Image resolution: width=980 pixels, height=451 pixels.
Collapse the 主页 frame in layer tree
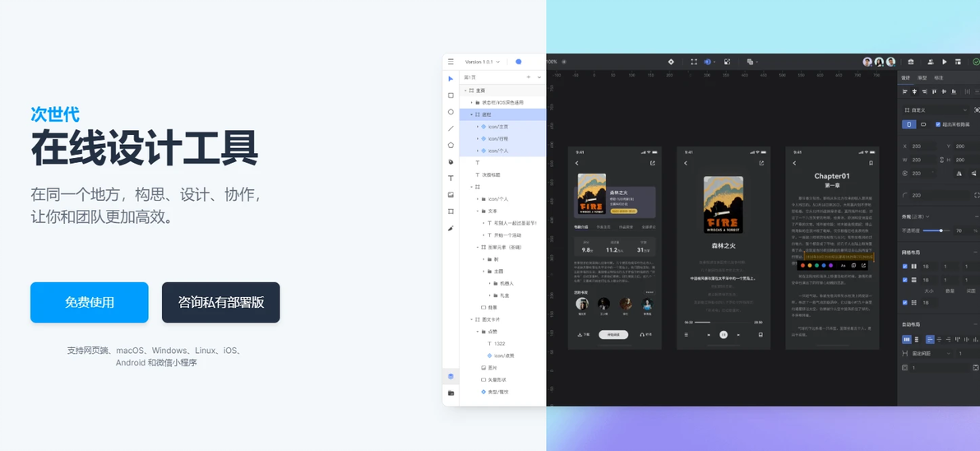point(465,91)
